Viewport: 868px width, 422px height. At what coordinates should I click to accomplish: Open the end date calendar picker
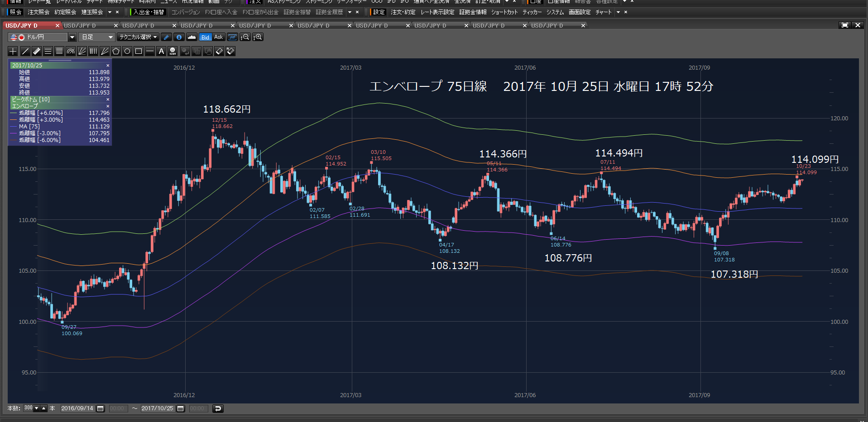[181, 408]
